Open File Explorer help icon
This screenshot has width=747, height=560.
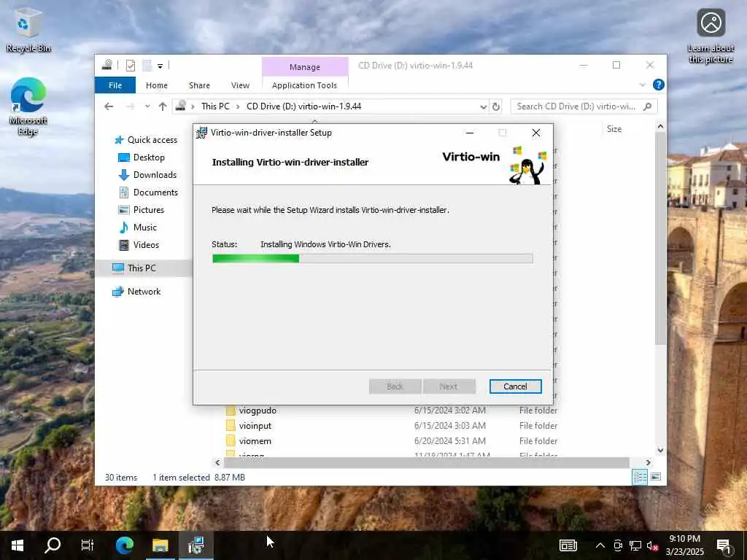(659, 85)
